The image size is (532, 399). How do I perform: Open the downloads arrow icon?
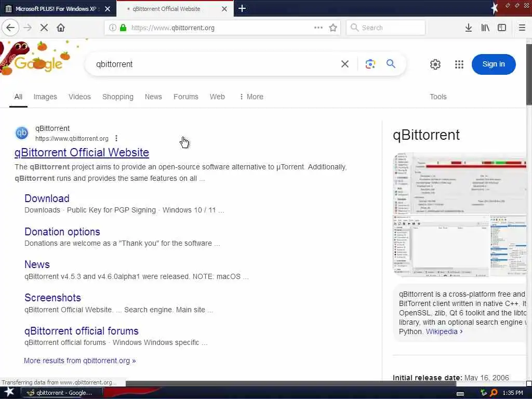coord(469,28)
